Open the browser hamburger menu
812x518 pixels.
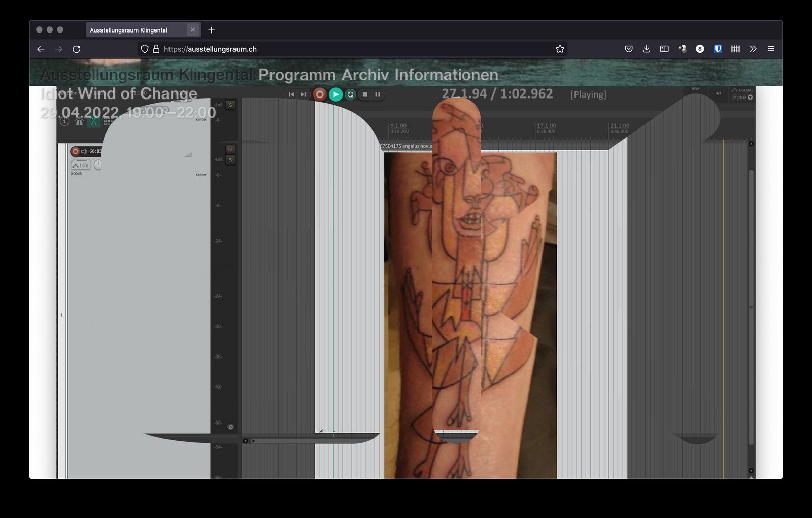pos(771,49)
